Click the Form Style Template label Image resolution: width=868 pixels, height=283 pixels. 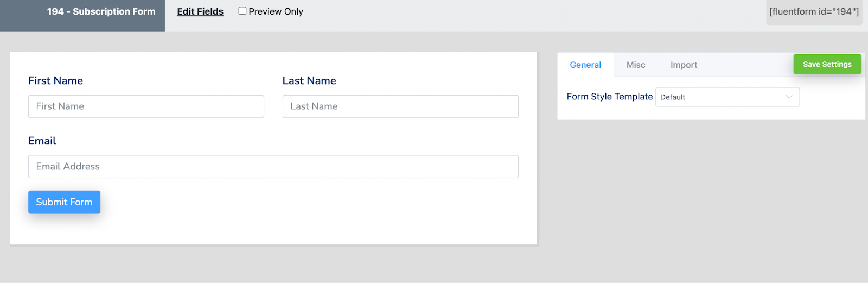click(x=609, y=97)
